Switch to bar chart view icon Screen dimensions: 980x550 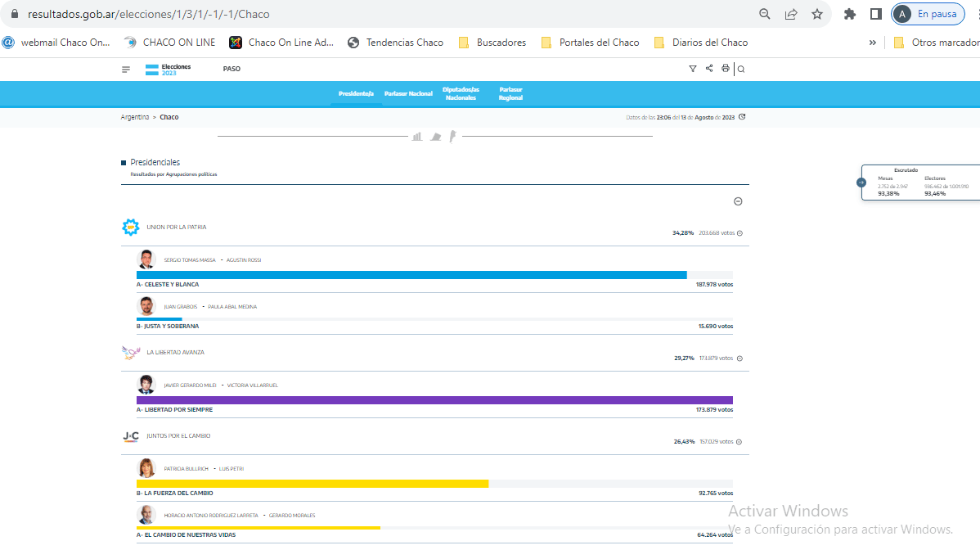[x=417, y=136]
